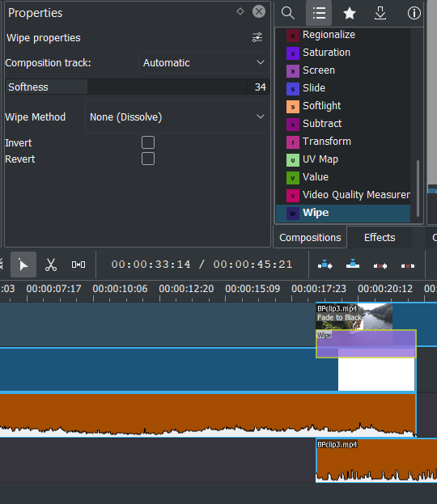Image resolution: width=437 pixels, height=504 pixels.
Task: Select the white clip on the second video track
Action: click(376, 375)
